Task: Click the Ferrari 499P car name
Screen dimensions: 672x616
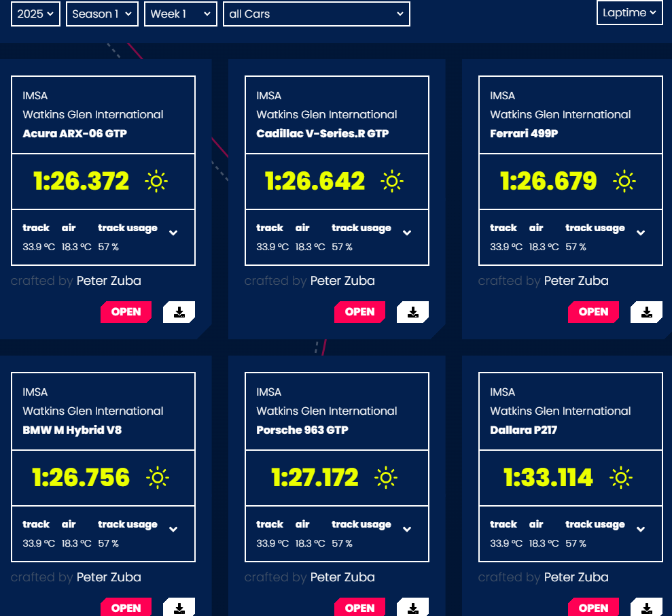Action: [x=524, y=133]
